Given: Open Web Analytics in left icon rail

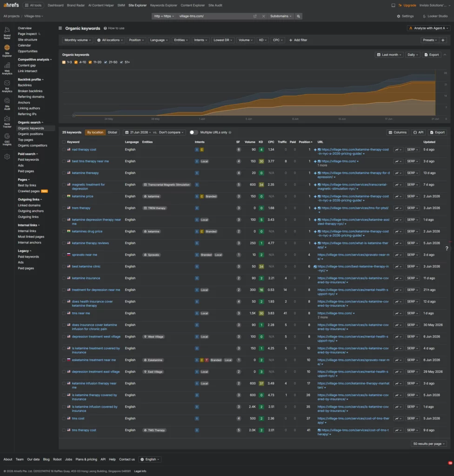Looking at the screenshot, I should pos(7,68).
